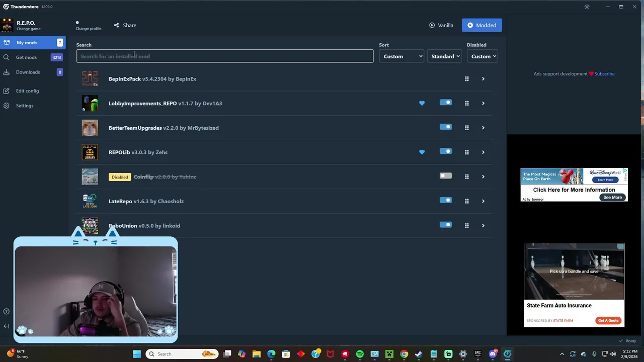Click the R.E.P.O. game icon
Image resolution: width=644 pixels, height=362 pixels.
7,25
